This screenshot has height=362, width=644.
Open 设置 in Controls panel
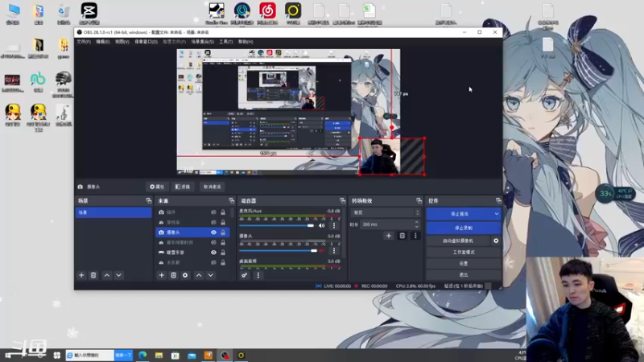click(x=464, y=264)
